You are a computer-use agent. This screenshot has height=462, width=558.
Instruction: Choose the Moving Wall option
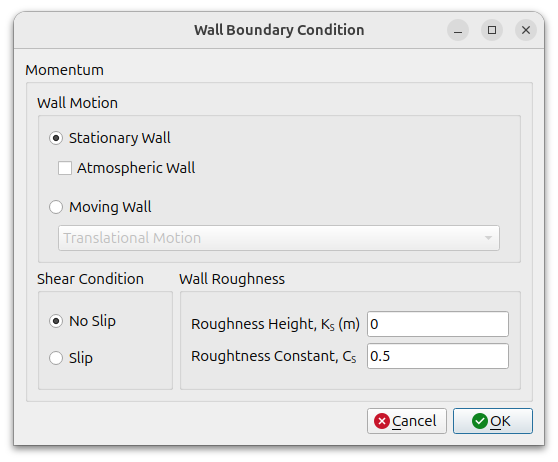[x=56, y=207]
